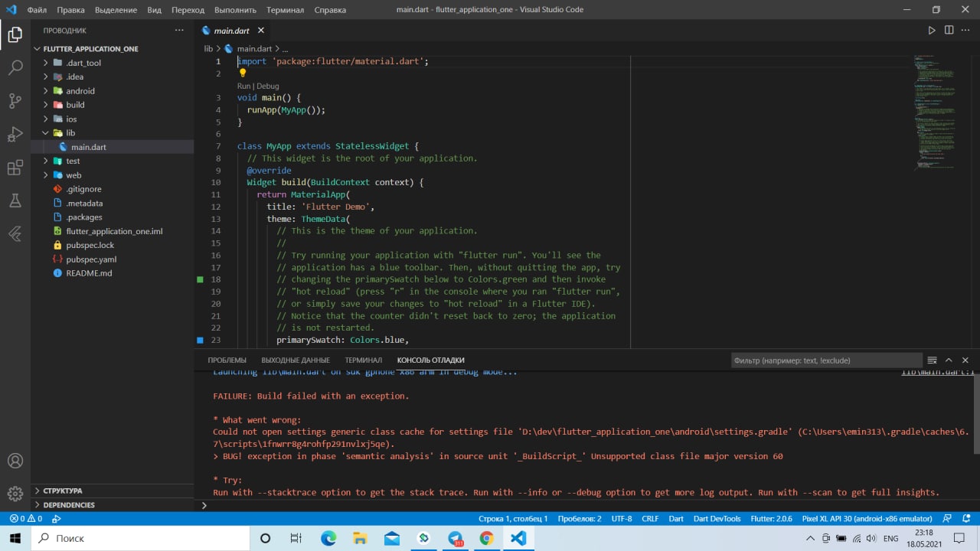This screenshot has height=551, width=980.
Task: Open the Explorer view in activity bar
Action: pos(15,34)
